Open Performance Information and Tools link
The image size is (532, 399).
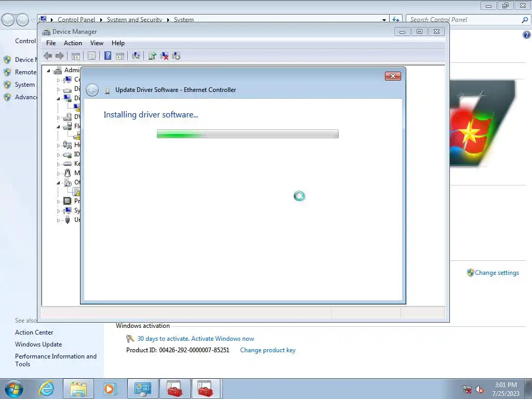56,360
